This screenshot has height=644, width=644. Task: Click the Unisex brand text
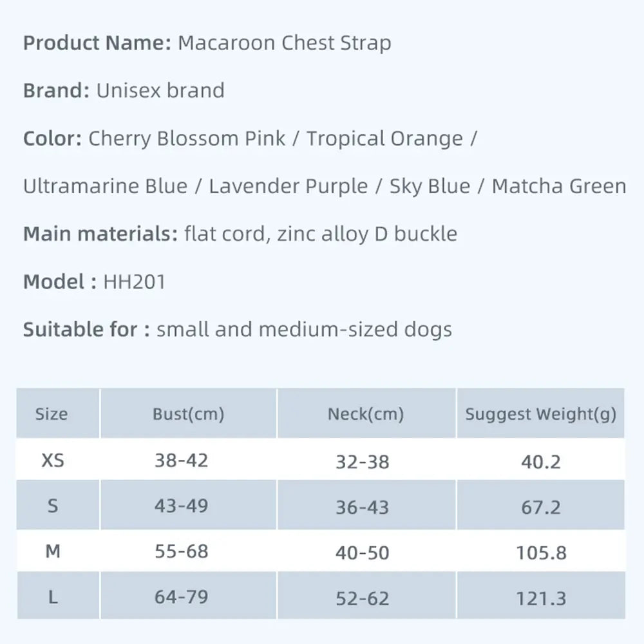(160, 91)
